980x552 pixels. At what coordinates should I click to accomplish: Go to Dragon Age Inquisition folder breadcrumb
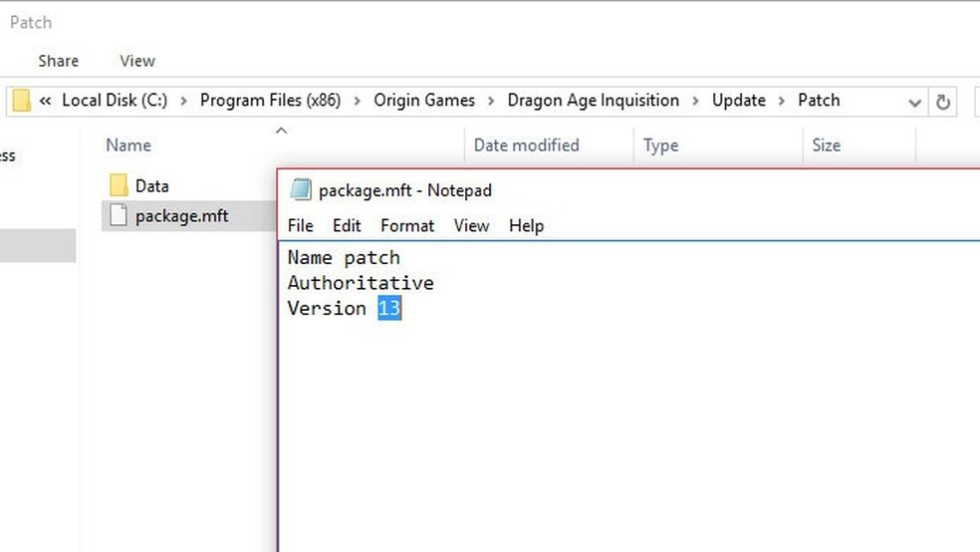tap(593, 101)
